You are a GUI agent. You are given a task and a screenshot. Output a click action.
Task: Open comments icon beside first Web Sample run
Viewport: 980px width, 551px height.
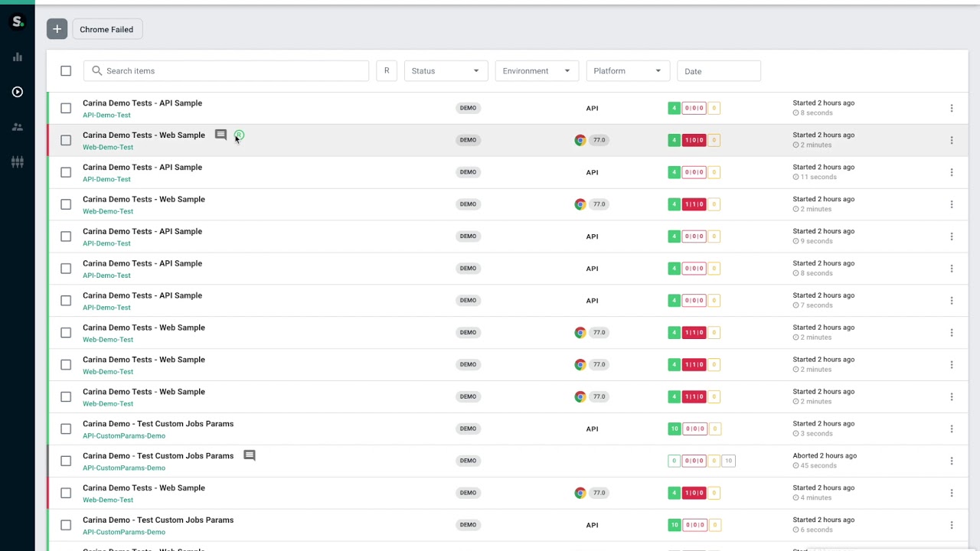pyautogui.click(x=220, y=135)
